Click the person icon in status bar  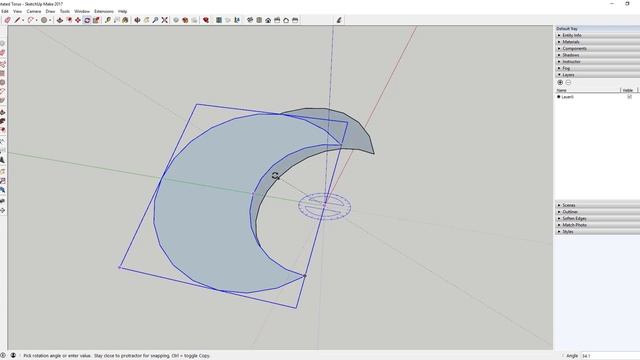(13, 356)
